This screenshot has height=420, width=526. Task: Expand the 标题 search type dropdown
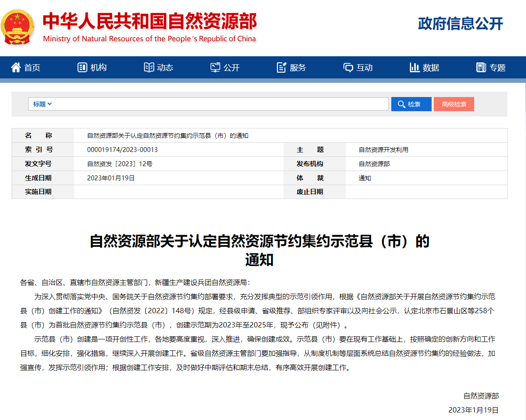42,104
